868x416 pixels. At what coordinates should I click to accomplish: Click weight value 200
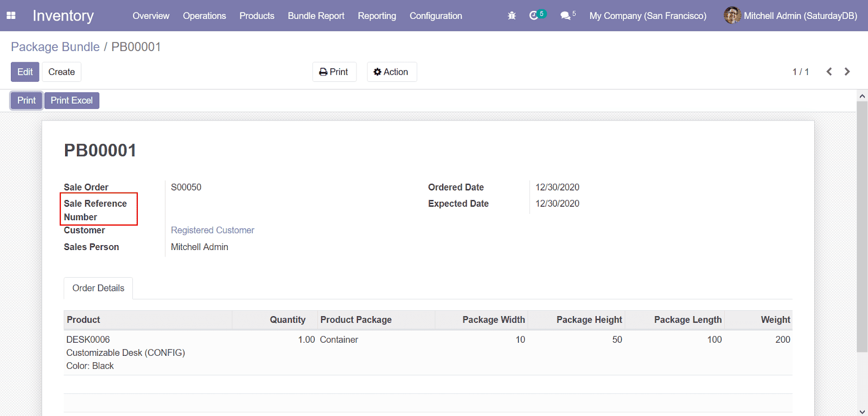[x=783, y=340]
